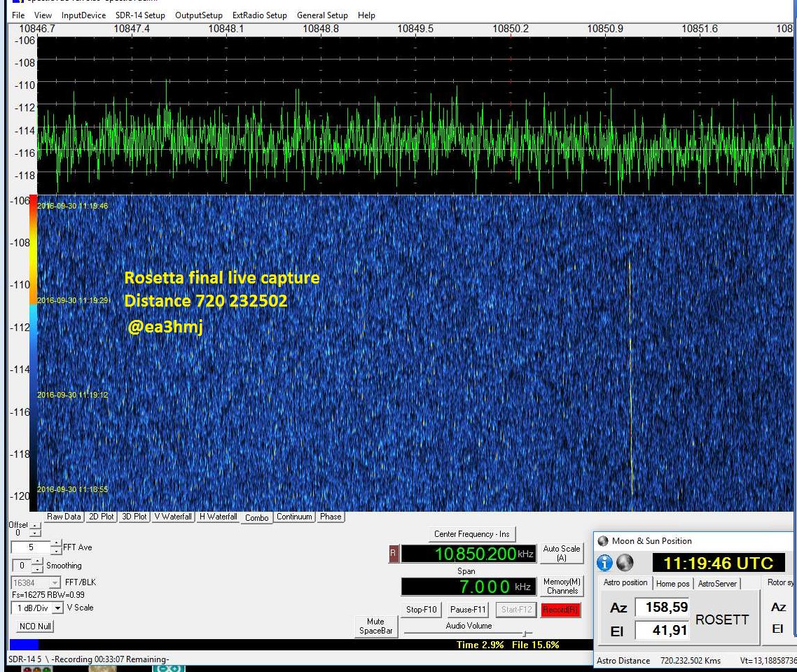This screenshot has width=797, height=672.
Task: Click the small R button beside center frequency
Action: pyautogui.click(x=393, y=553)
